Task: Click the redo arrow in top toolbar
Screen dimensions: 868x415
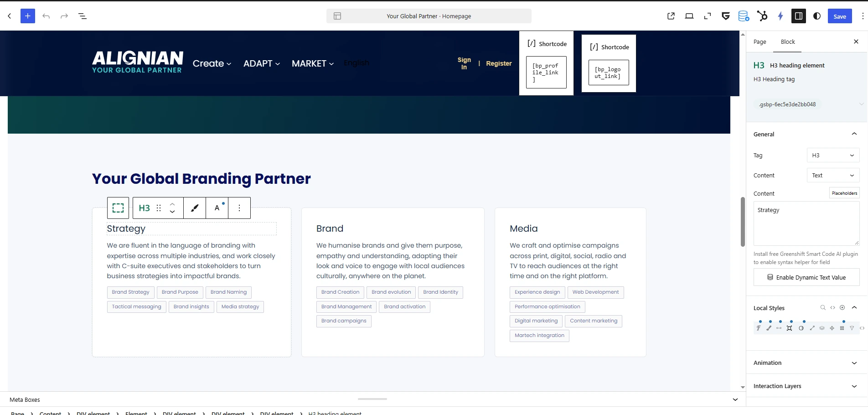Action: point(64,16)
